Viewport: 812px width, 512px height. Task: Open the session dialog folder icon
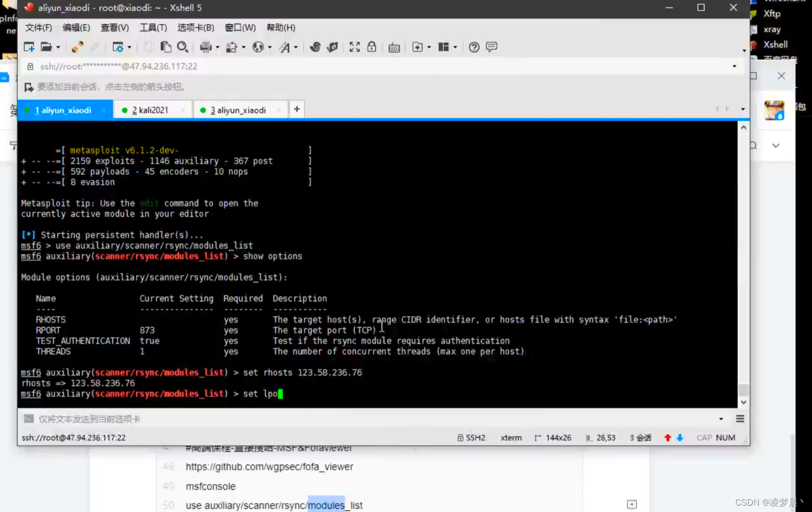45,47
